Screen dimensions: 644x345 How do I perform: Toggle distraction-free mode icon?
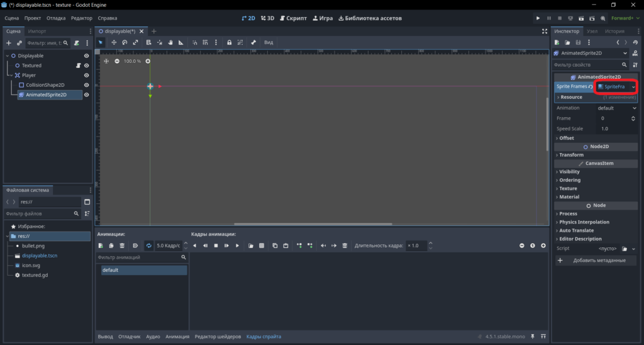544,31
